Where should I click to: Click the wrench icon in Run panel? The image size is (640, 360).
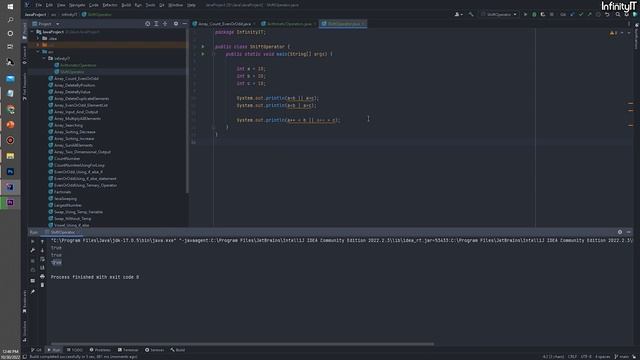33,250
